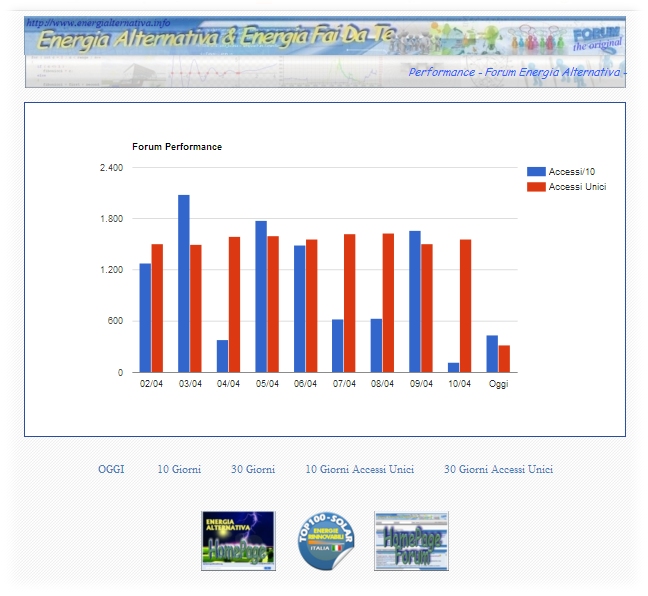Click the blue bar for 02/04

pos(145,318)
